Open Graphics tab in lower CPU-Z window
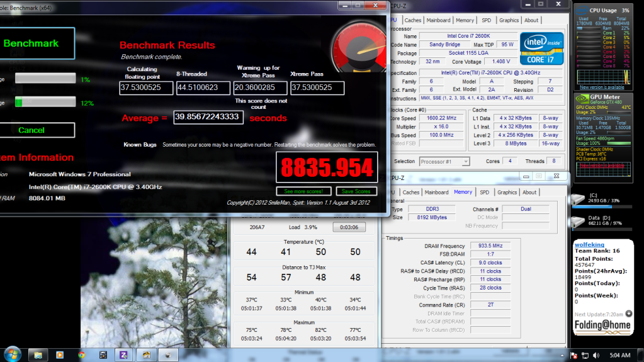Image resolution: width=644 pixels, height=362 pixels. (x=507, y=192)
